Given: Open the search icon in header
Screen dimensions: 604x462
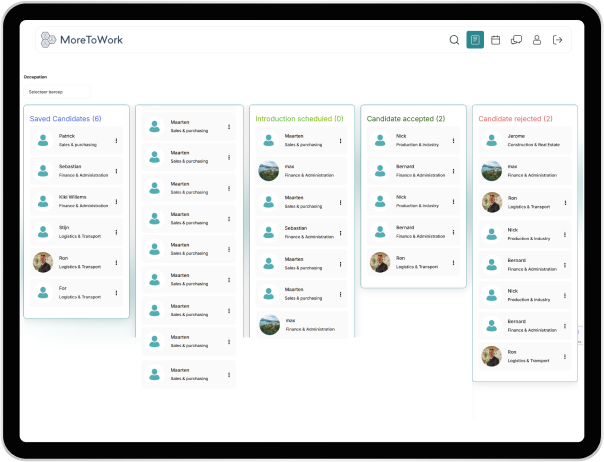Looking at the screenshot, I should point(454,40).
